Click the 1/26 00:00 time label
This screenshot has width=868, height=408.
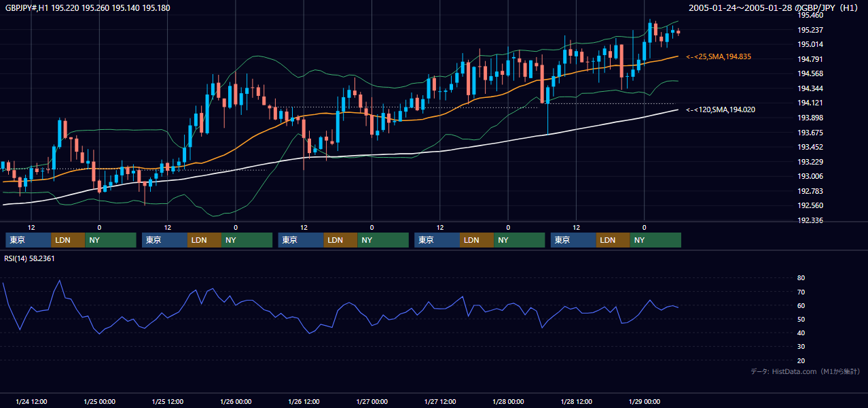pyautogui.click(x=236, y=402)
